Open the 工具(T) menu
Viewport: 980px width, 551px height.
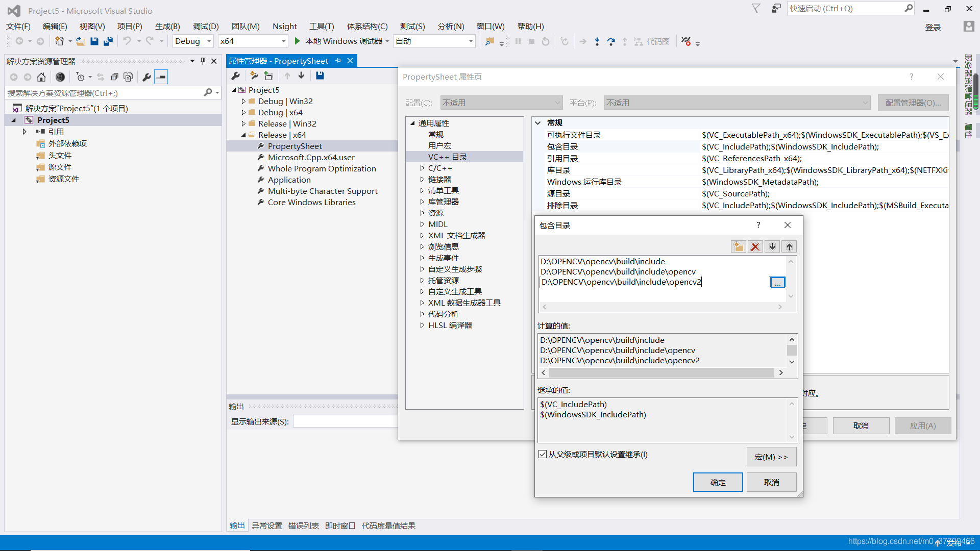(x=322, y=27)
